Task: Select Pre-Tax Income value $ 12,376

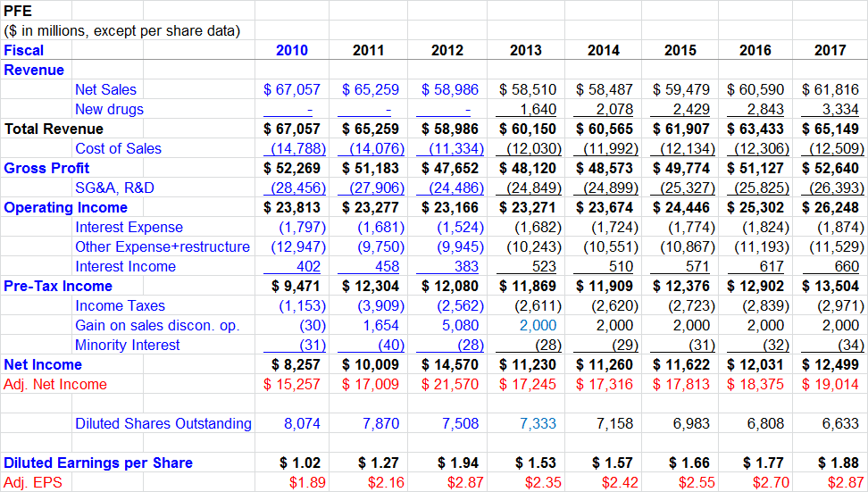Action: [x=681, y=286]
